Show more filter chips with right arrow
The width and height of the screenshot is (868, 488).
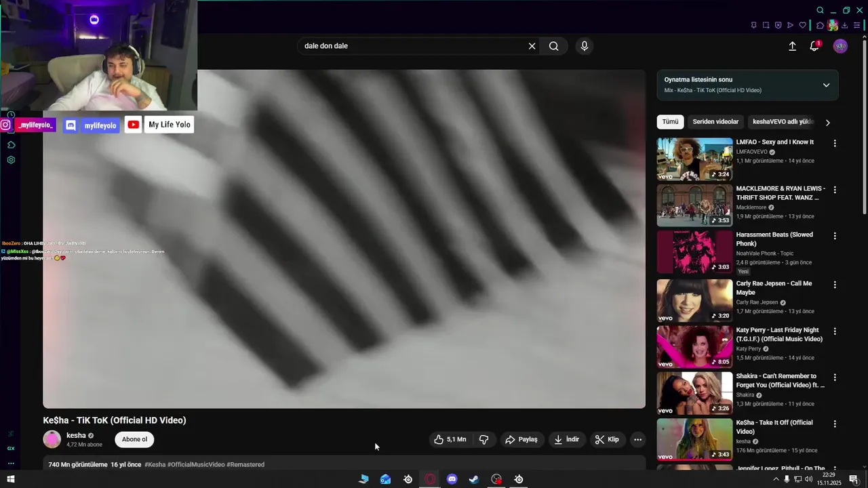827,123
